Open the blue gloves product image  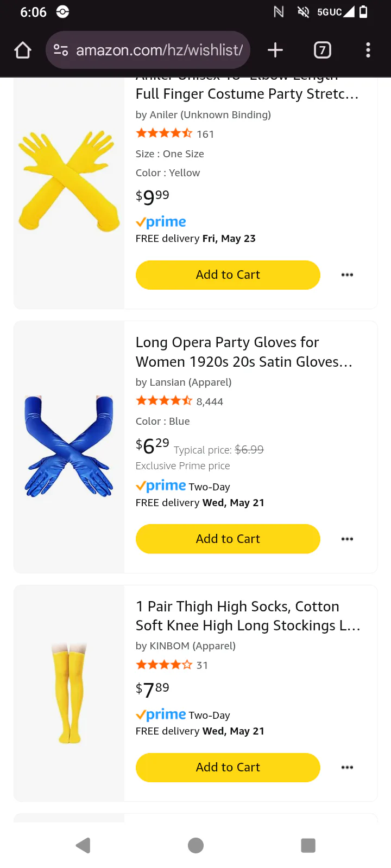[x=69, y=446]
